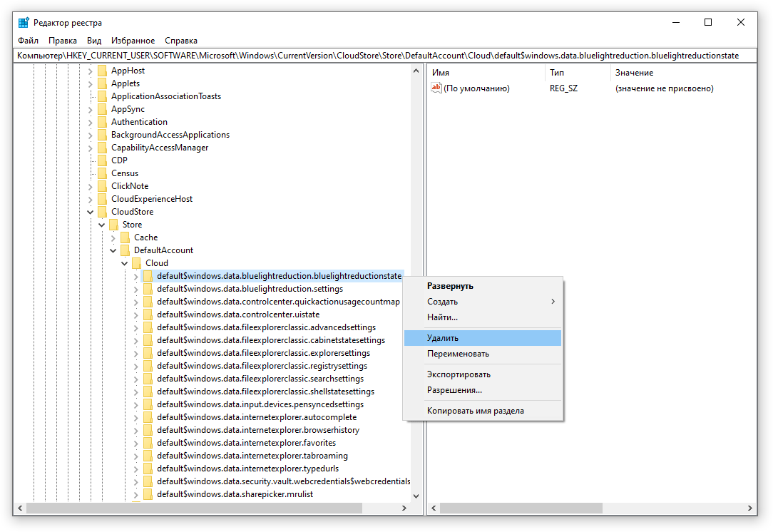Click Экспортировать in the context menu
This screenshot has height=532, width=773.
[x=459, y=374]
